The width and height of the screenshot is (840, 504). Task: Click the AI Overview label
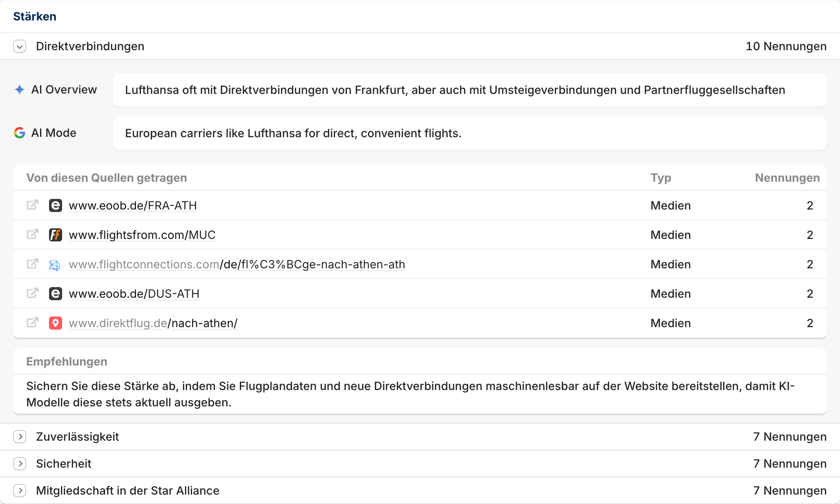coord(64,89)
